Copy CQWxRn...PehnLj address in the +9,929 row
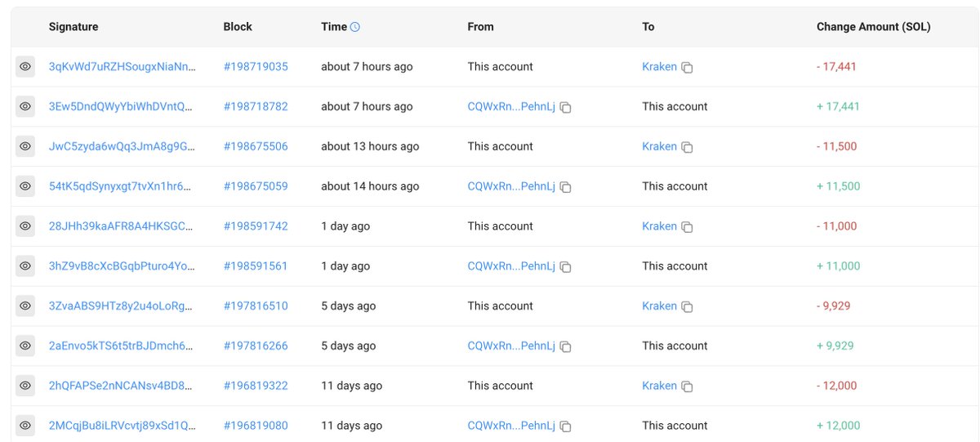Screen dimensions: 980x442 point(565,347)
